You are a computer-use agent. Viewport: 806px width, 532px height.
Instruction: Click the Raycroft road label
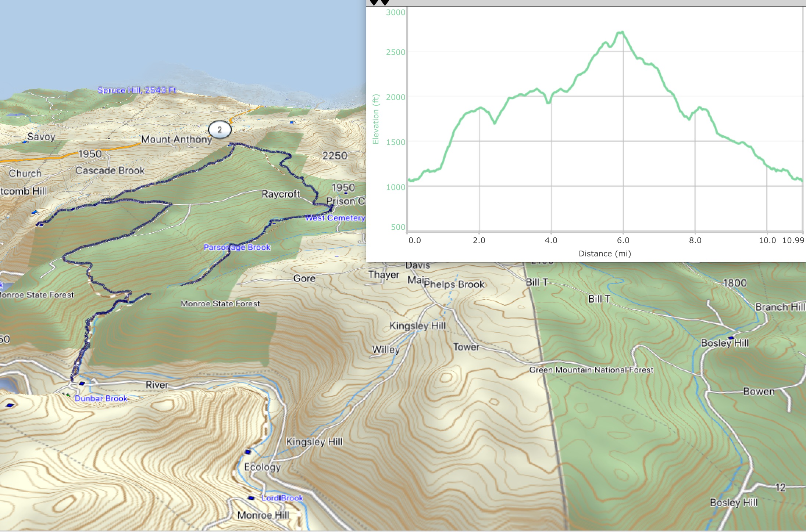281,194
